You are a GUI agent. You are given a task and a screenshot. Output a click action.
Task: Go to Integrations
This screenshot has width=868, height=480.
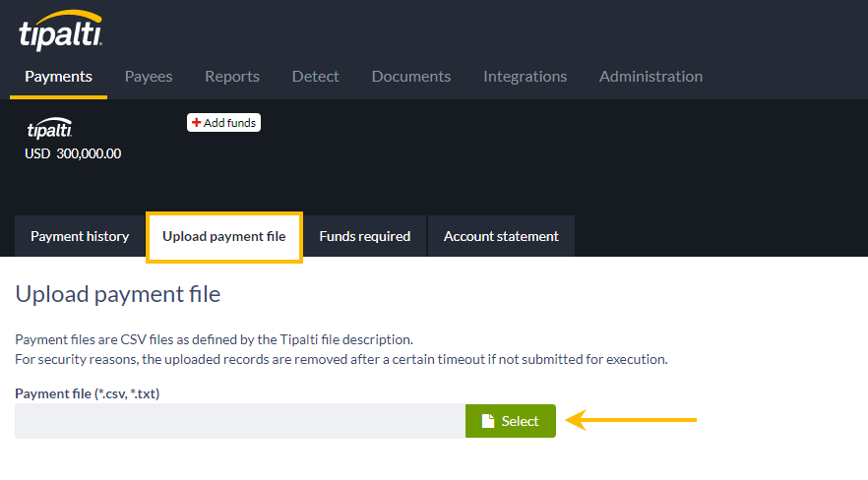click(x=525, y=76)
